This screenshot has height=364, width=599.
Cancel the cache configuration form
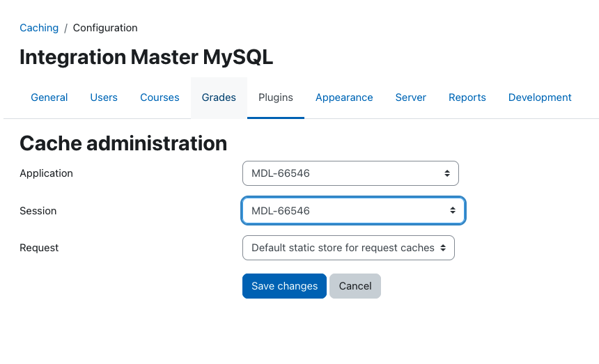tap(355, 286)
